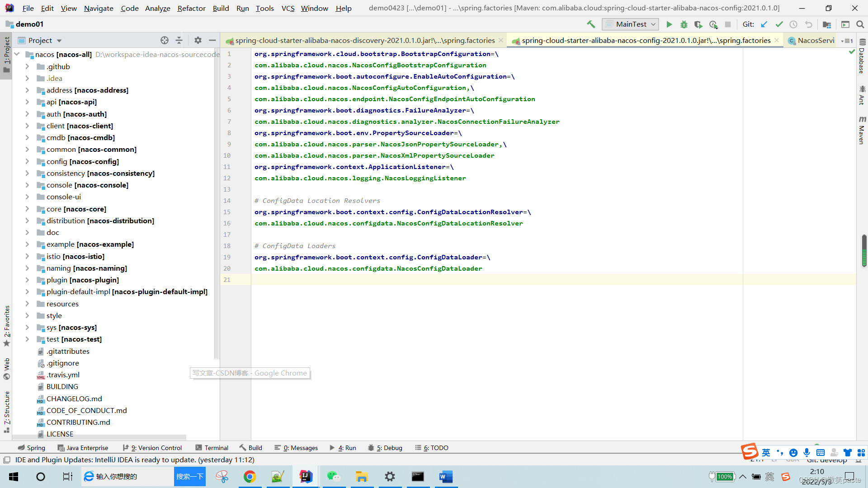Collapse the nacos root module
The image size is (868, 488).
[17, 54]
